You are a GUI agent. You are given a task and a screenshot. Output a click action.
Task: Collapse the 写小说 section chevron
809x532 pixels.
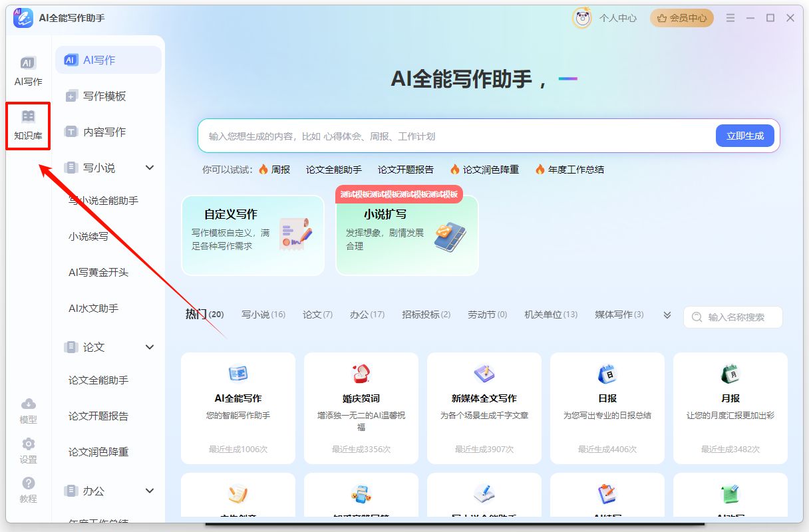[150, 168]
